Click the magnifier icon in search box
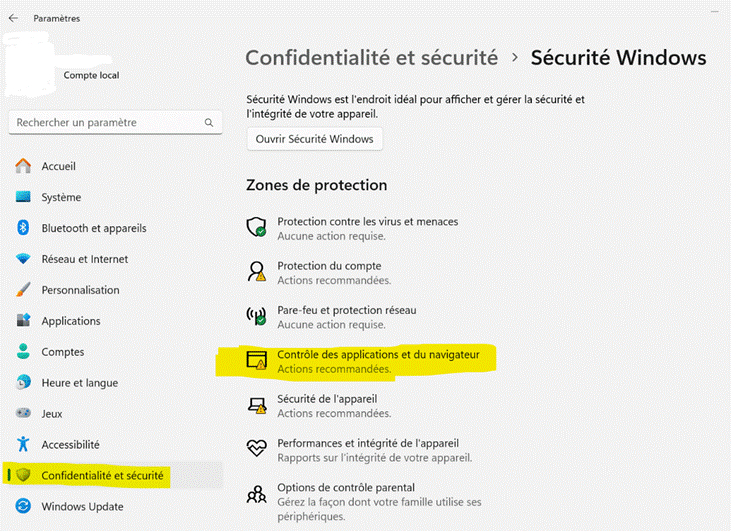 point(209,123)
